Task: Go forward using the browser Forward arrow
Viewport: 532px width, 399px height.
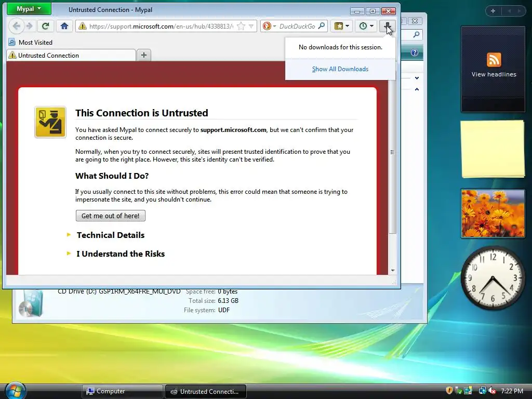Action: point(30,26)
